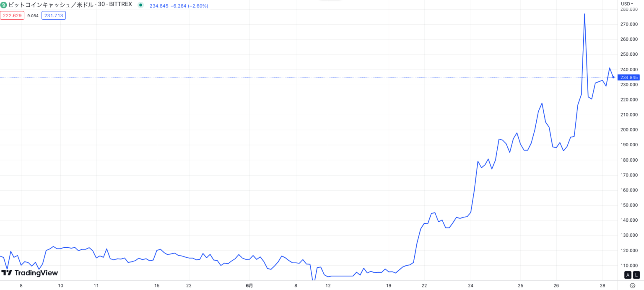The height and width of the screenshot is (290, 644).
Task: Click the red sell price 222.629
Action: point(12,16)
